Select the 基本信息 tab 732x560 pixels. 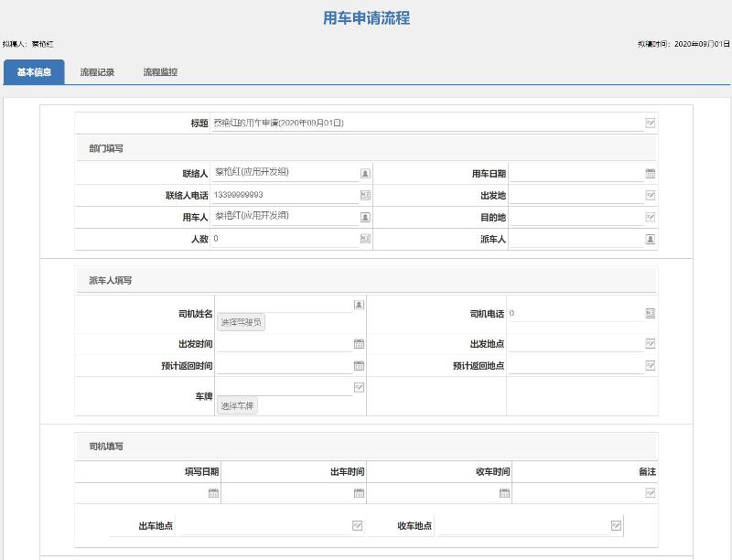(x=34, y=72)
